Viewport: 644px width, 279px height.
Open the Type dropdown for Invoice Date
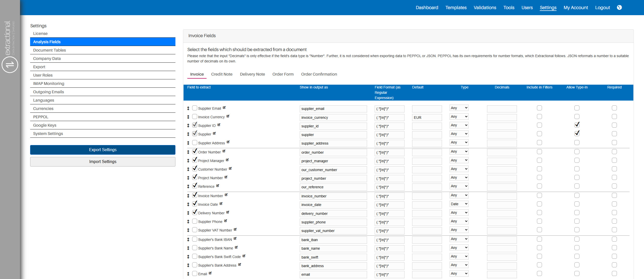459,204
